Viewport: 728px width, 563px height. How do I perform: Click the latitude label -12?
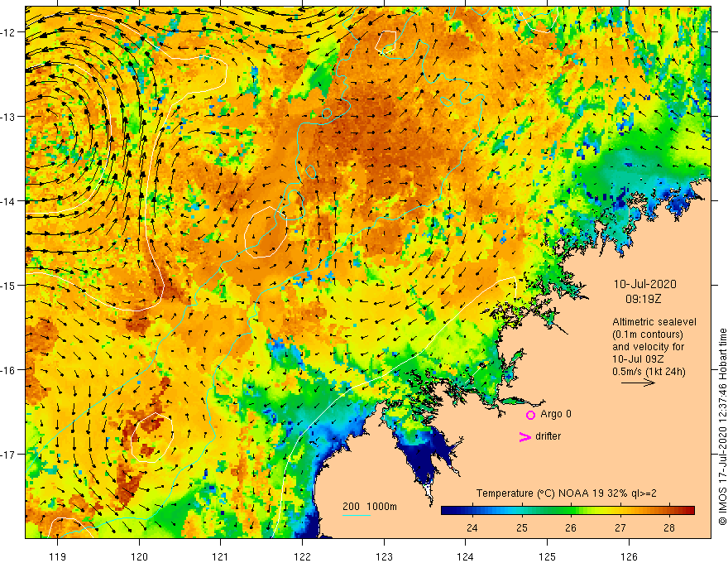coord(9,32)
